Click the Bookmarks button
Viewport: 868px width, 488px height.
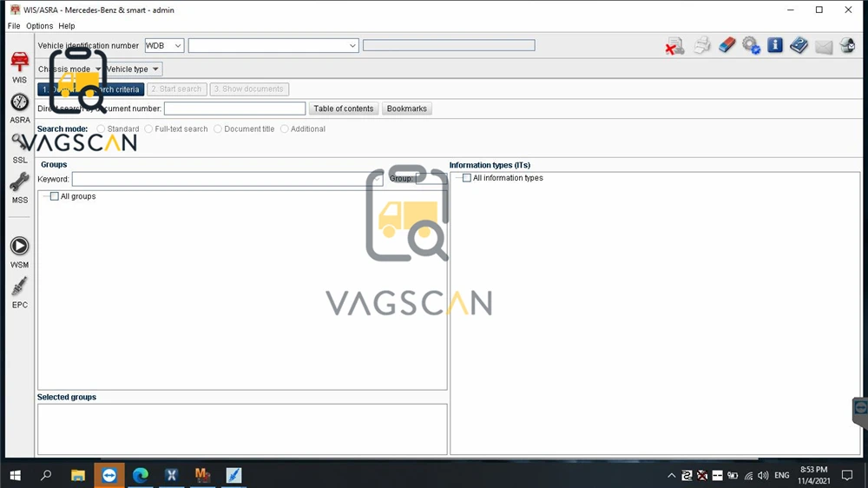pyautogui.click(x=407, y=109)
